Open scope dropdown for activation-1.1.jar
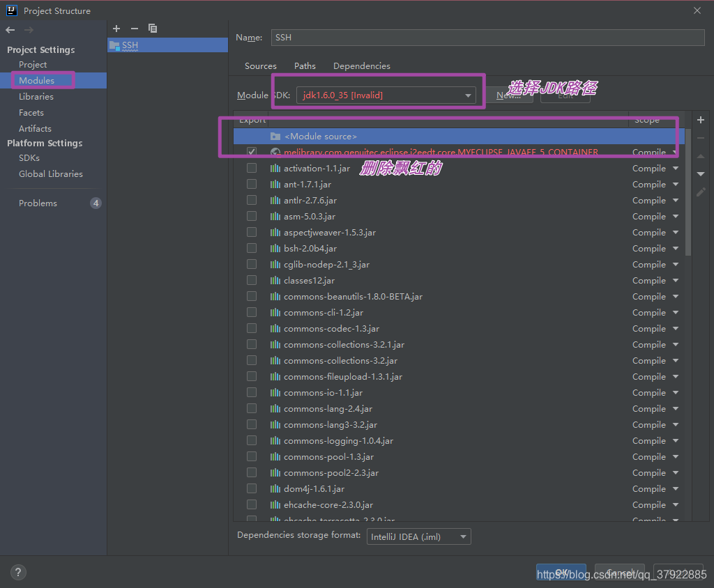The height and width of the screenshot is (588, 714). click(x=676, y=169)
